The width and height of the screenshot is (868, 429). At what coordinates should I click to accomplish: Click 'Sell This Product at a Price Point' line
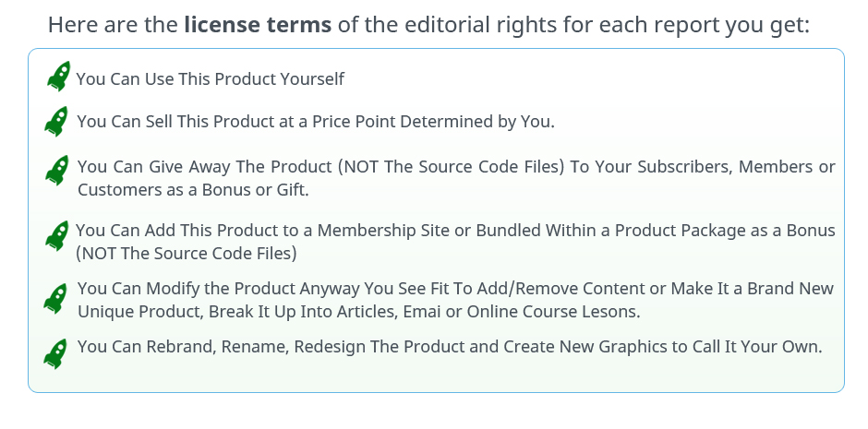point(316,121)
